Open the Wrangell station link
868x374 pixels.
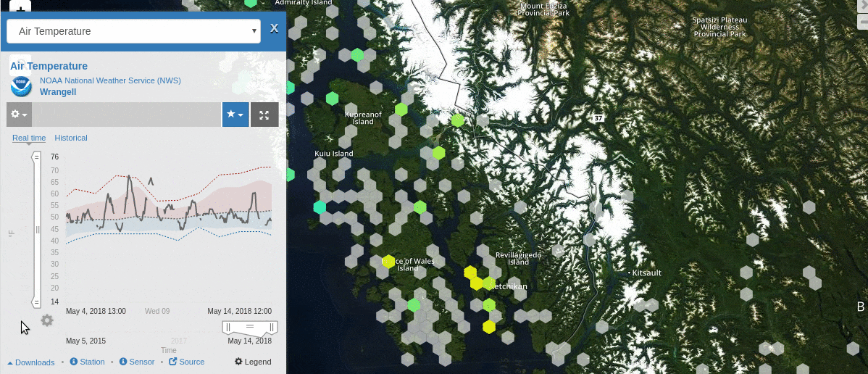pos(58,92)
